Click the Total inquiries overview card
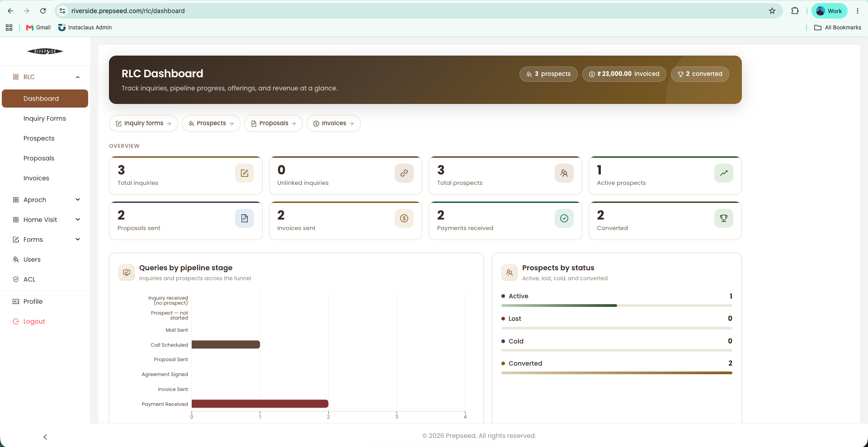The image size is (868, 447). click(x=186, y=175)
